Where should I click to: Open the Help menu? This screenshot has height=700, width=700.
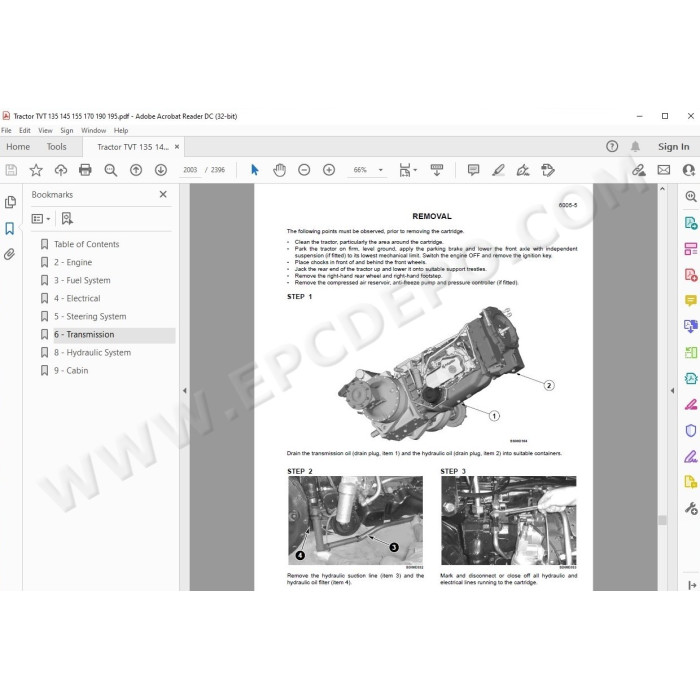pyautogui.click(x=121, y=130)
